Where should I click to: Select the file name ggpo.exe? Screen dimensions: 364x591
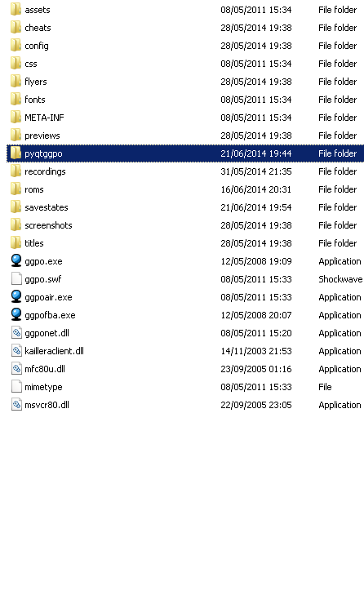click(x=43, y=261)
